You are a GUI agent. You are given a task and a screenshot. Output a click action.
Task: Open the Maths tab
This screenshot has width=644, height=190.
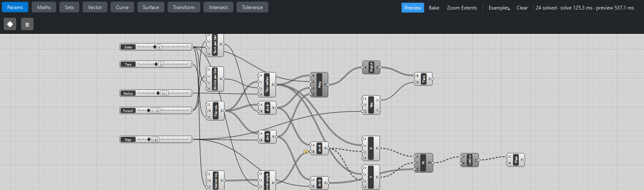[44, 7]
